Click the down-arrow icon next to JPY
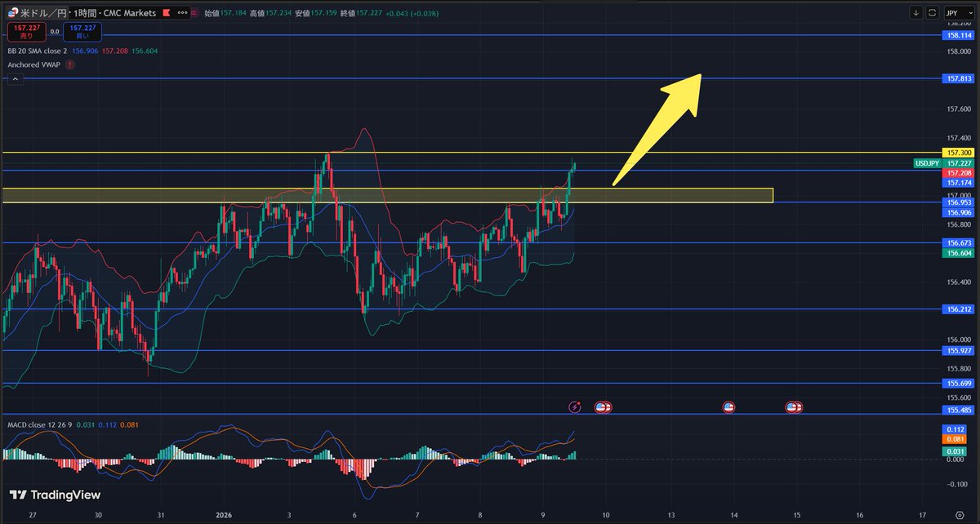 [915, 13]
